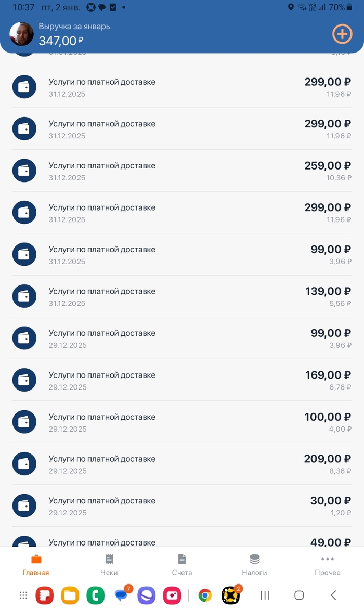Tap wallet icon of 209,00 ₽ entry
Image resolution: width=364 pixels, height=610 pixels.
(x=24, y=464)
